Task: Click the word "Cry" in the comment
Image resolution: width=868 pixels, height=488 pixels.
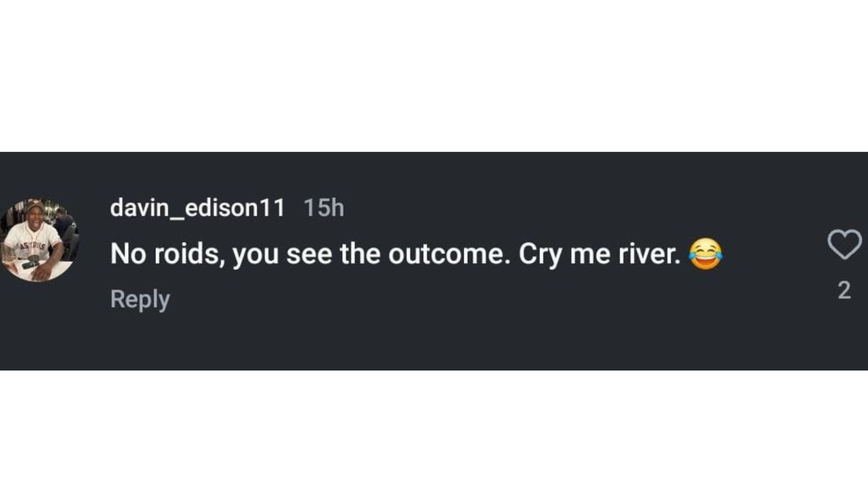Action: [x=540, y=255]
